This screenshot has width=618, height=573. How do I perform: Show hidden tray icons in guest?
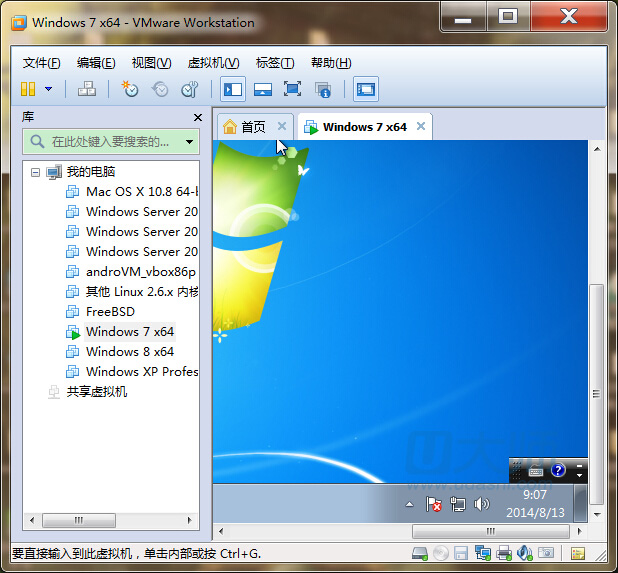coord(410,504)
